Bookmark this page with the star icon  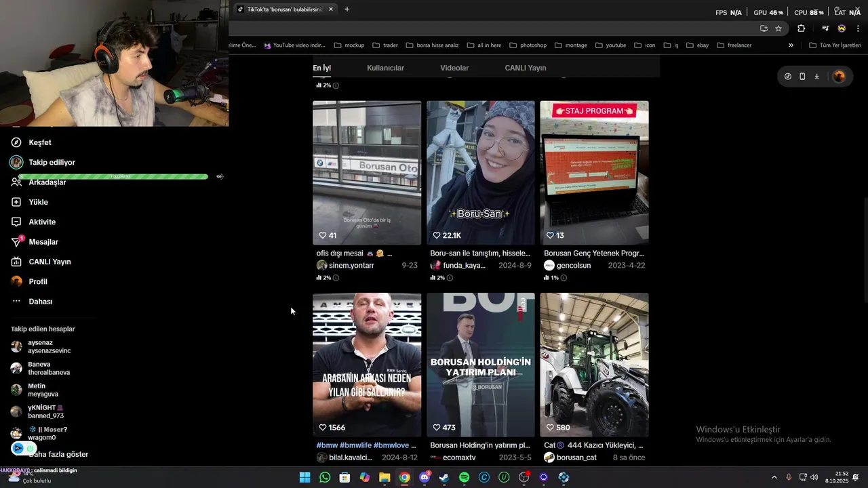click(x=778, y=28)
